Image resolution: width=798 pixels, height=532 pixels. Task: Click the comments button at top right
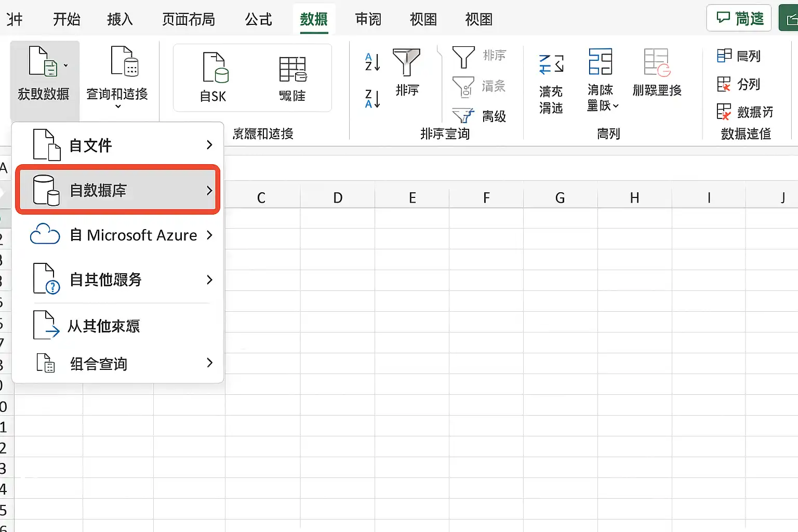tap(739, 18)
